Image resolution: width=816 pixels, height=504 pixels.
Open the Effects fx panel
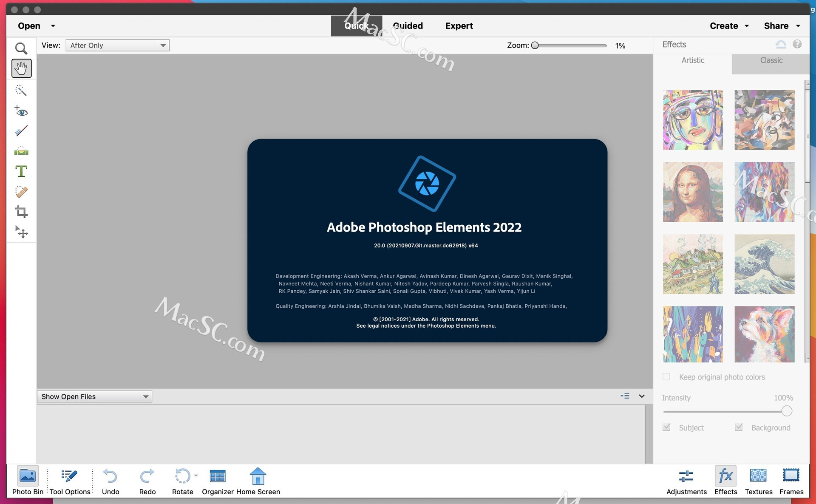[x=725, y=481]
